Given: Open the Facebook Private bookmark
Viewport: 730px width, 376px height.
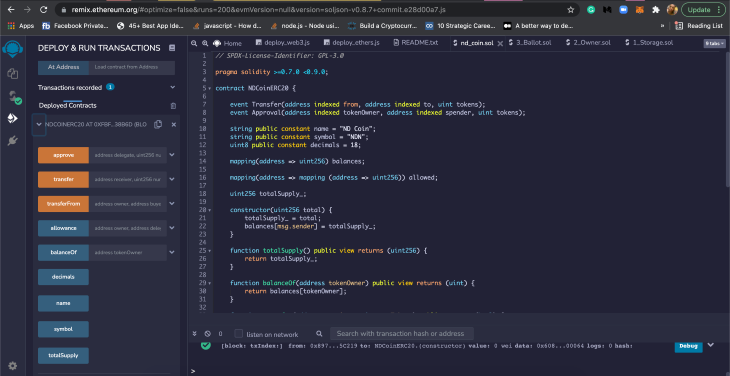Looking at the screenshot, I should [75, 26].
